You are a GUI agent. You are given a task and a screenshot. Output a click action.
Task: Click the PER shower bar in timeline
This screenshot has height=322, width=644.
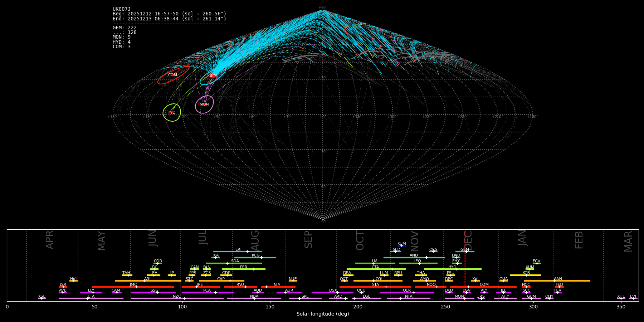tap(244, 269)
